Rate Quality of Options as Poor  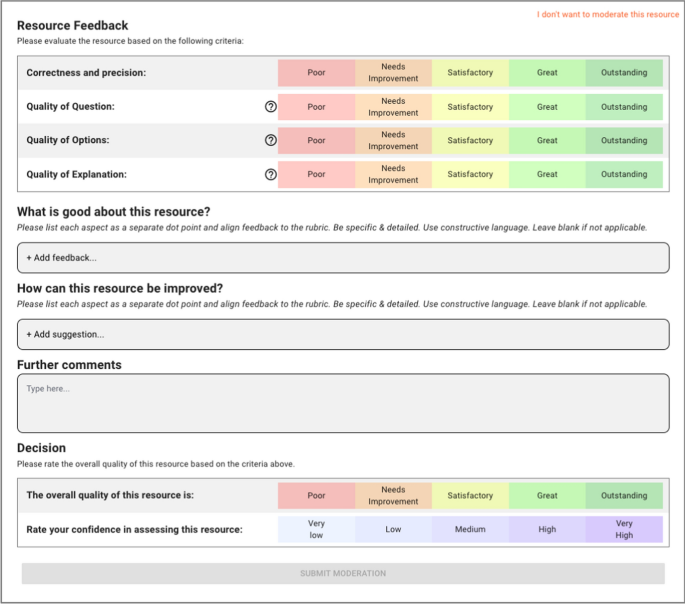coord(316,141)
